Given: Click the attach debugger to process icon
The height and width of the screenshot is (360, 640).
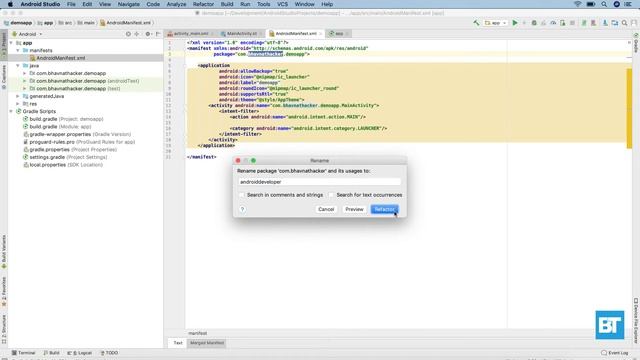Looking at the screenshot, I should 563,23.
